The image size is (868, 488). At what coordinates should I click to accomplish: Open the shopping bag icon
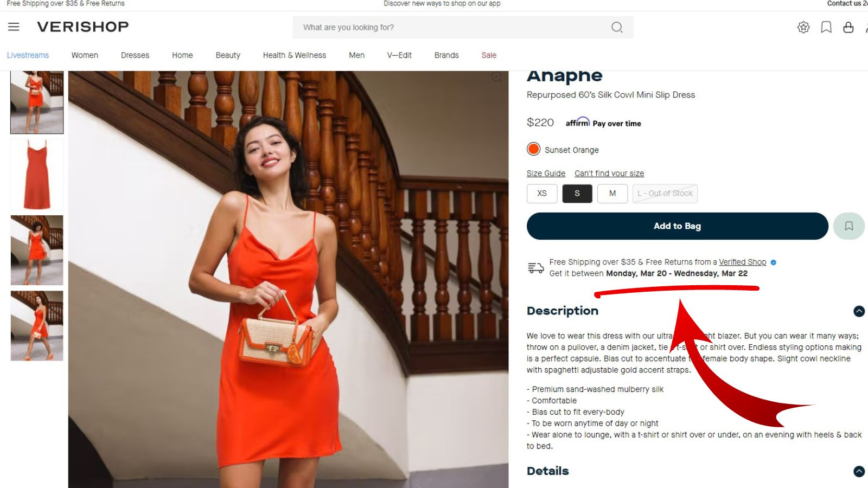(848, 27)
